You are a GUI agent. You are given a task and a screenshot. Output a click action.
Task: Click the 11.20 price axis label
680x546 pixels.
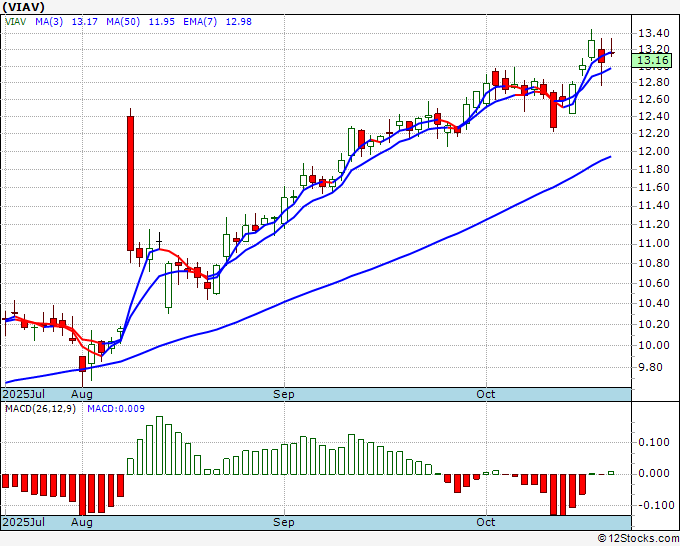pos(654,224)
